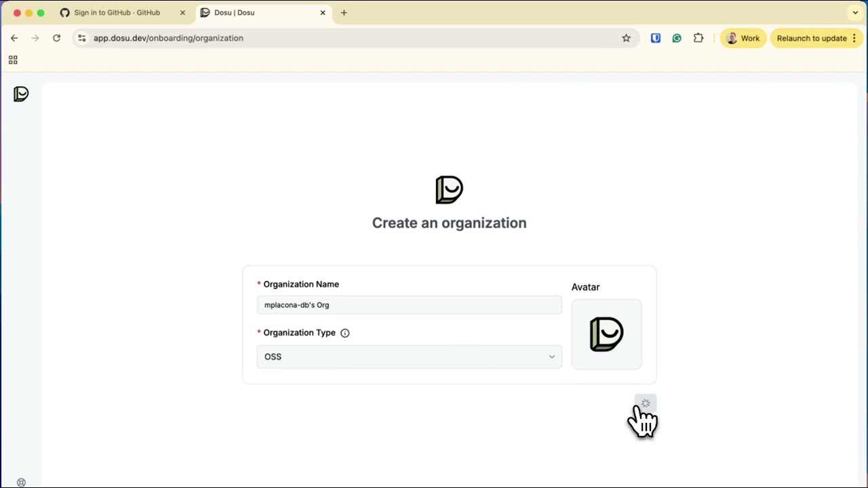Click the large Dosu logo above the heading
This screenshot has width=868, height=488.
coord(449,190)
